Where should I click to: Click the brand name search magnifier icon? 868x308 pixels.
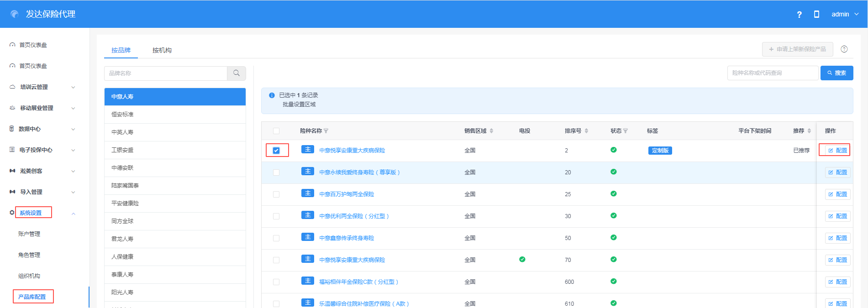(237, 73)
